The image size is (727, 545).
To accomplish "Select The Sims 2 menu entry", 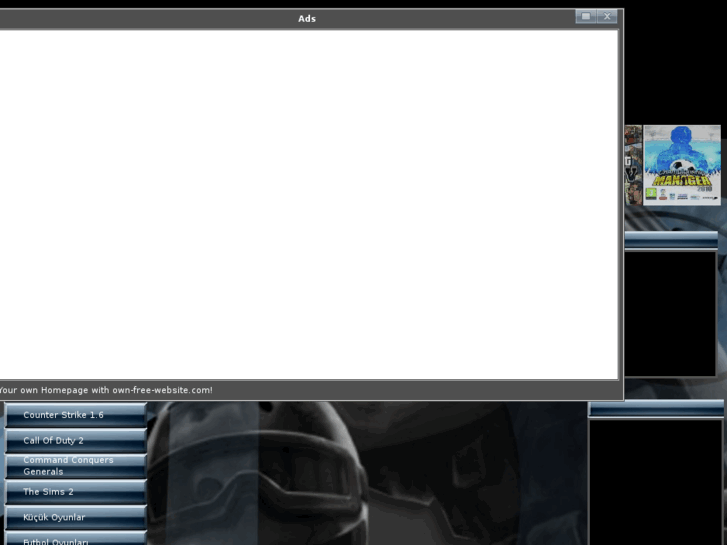I will coord(76,492).
